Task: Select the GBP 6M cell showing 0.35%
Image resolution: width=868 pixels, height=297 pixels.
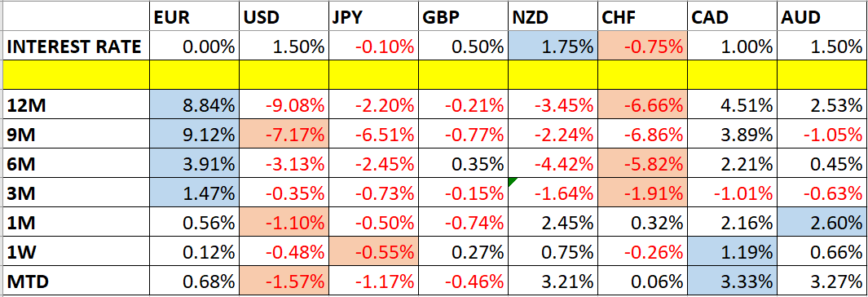Action: coord(463,164)
